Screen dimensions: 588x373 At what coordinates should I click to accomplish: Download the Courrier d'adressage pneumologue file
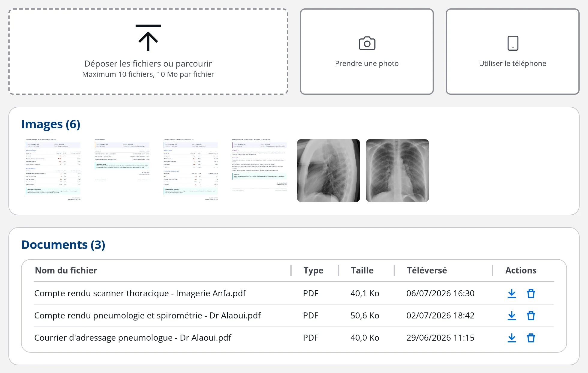[512, 338]
